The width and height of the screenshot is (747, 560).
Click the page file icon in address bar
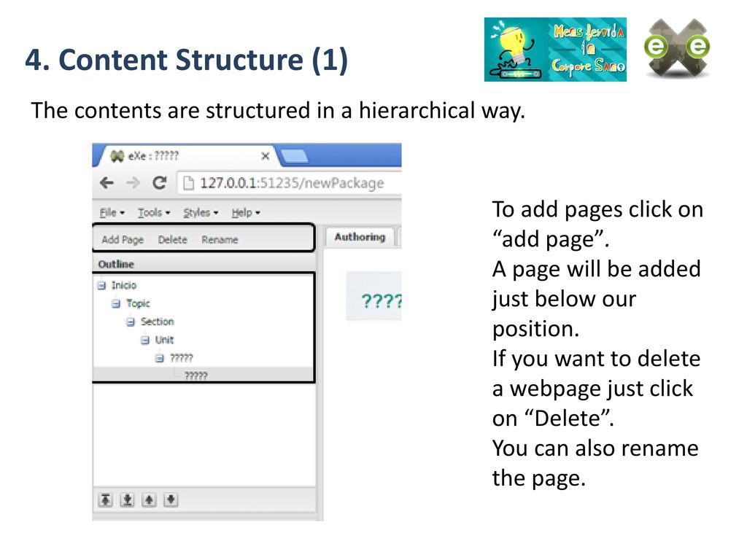189,183
